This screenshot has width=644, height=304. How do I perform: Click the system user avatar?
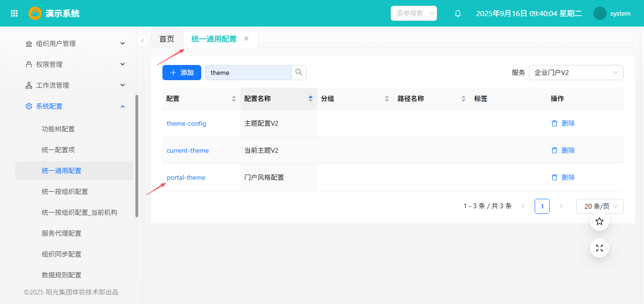pyautogui.click(x=599, y=13)
